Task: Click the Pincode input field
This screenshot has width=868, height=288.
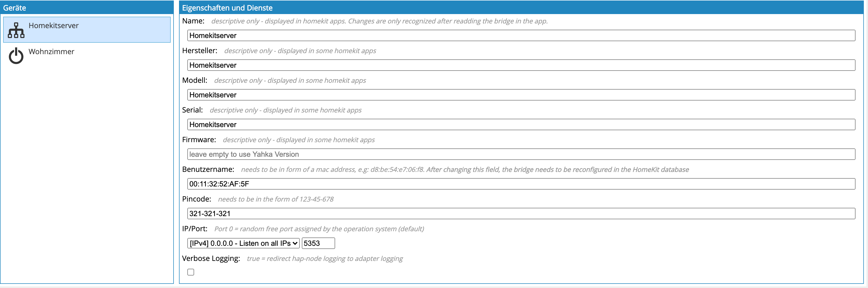Action: point(521,214)
